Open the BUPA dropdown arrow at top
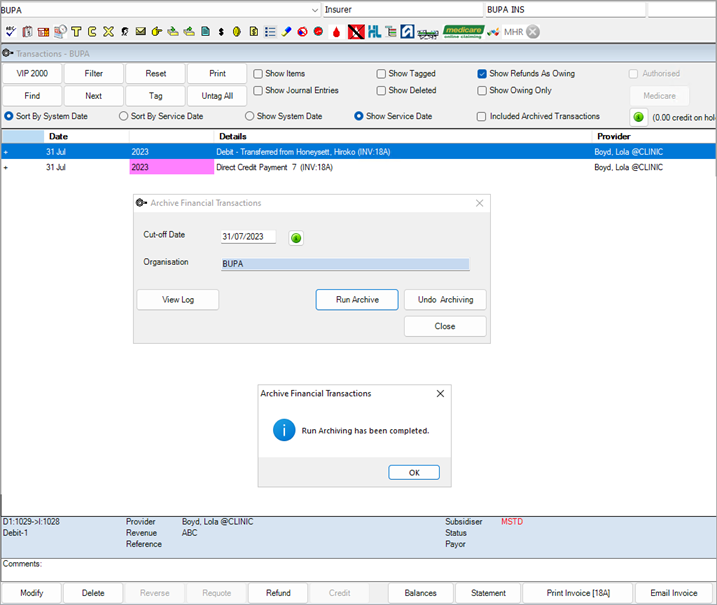The image size is (717, 605). tap(315, 10)
